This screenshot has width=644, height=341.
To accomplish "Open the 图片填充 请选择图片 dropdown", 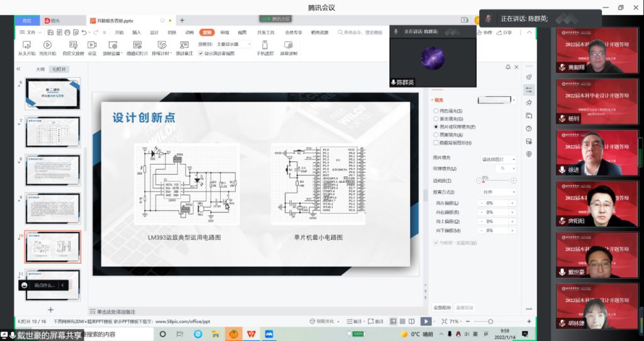I will (498, 159).
